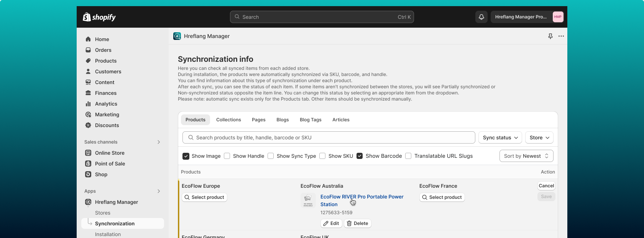Open the notifications bell
Screen dimensions: 644x238
(481, 17)
